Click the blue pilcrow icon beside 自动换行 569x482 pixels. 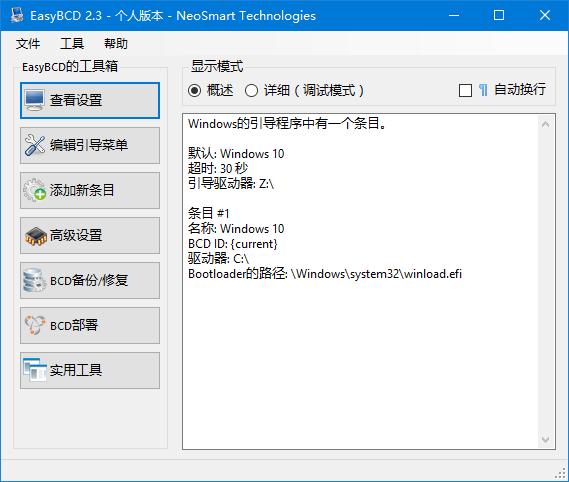[483, 90]
